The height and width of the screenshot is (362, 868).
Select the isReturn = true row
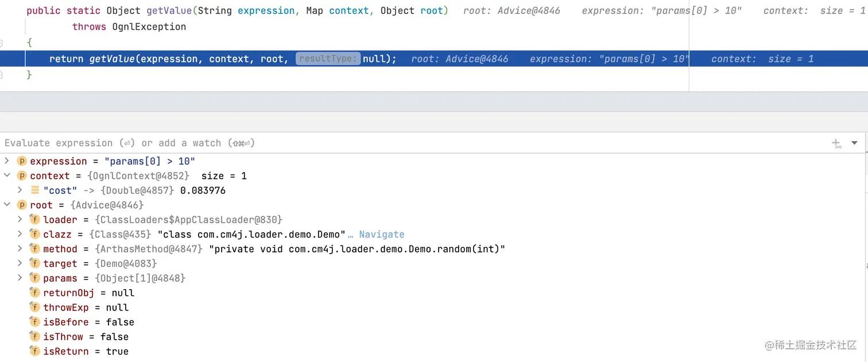click(86, 351)
